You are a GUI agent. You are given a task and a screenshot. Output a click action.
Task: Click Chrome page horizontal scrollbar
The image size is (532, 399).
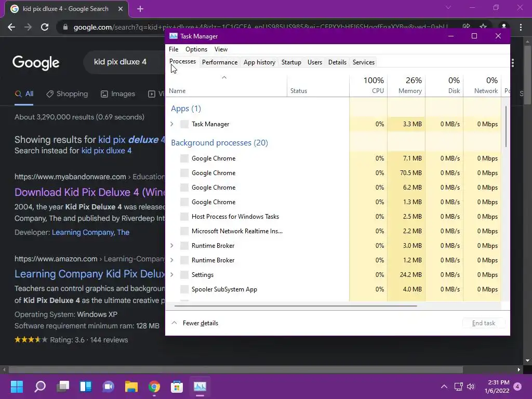coord(235,369)
